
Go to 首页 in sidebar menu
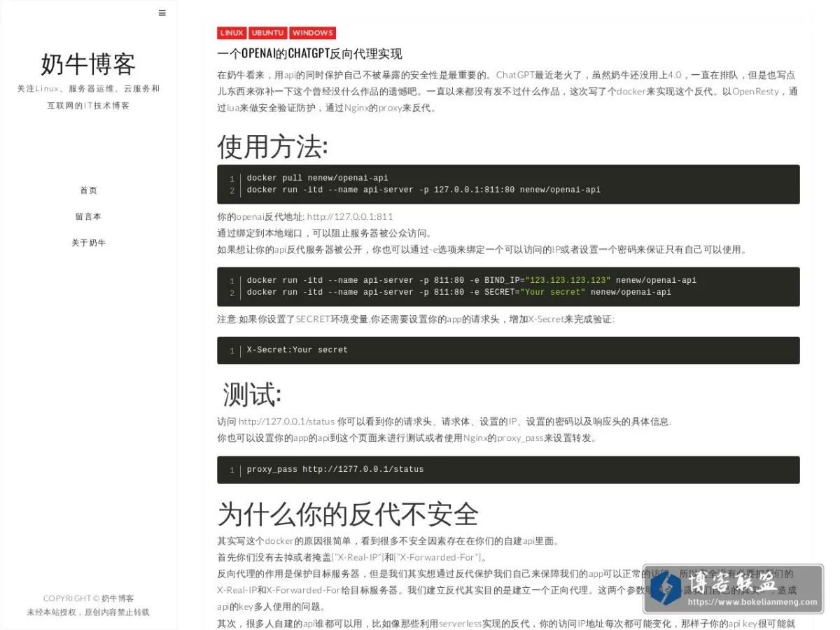coord(89,190)
